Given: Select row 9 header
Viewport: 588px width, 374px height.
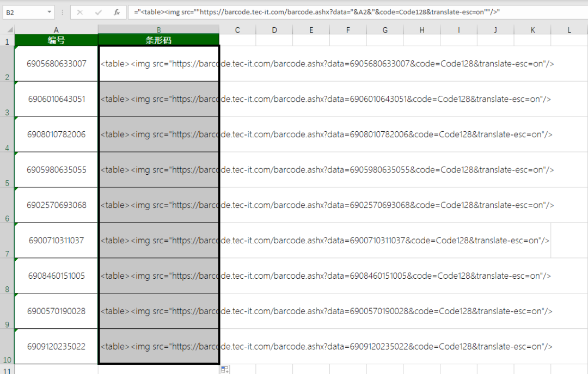Looking at the screenshot, I should (x=7, y=311).
